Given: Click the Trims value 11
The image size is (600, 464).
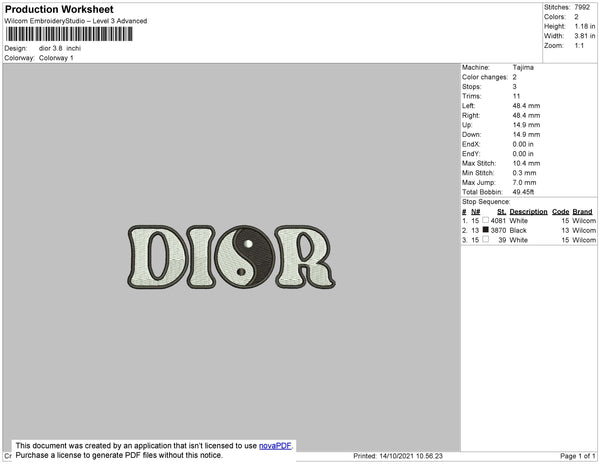Looking at the screenshot, I should coord(517,96).
